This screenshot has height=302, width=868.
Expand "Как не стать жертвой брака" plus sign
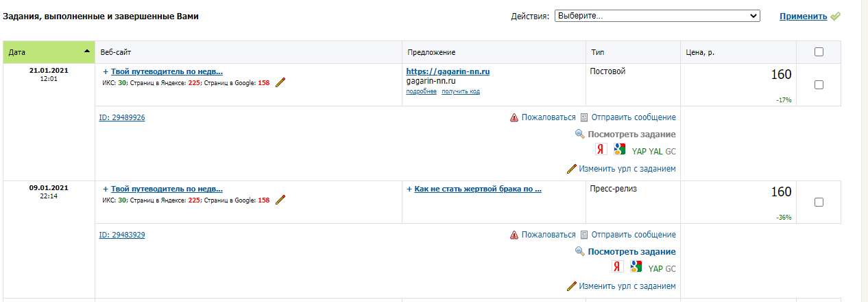409,189
